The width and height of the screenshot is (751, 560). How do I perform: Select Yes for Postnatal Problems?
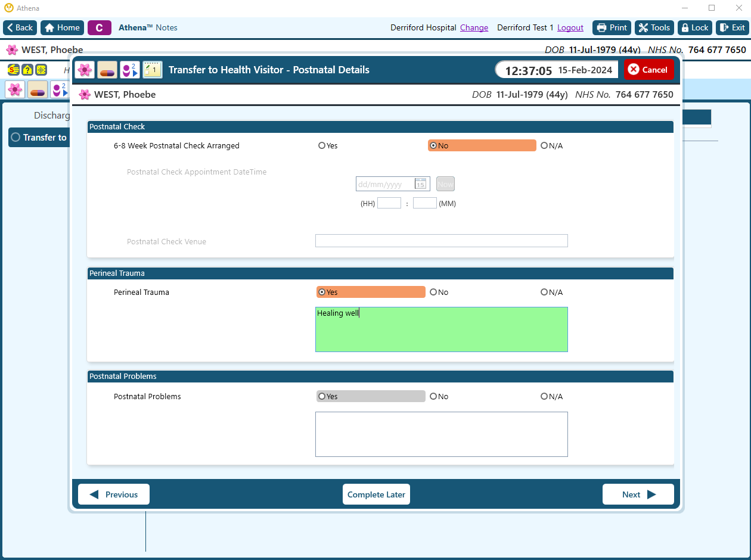pos(371,396)
